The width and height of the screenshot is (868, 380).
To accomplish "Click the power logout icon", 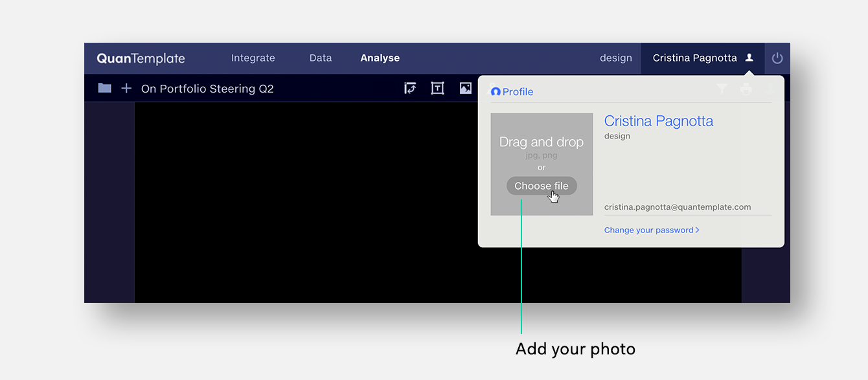I will [x=777, y=58].
